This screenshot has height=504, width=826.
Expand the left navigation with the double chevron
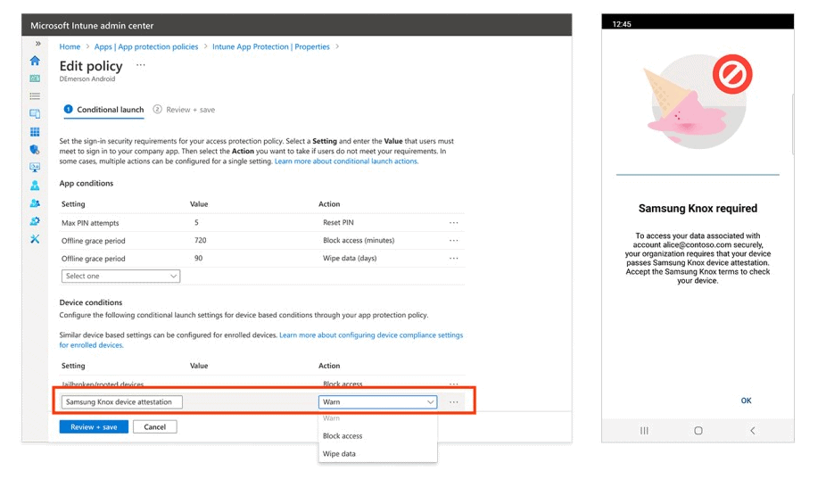(x=37, y=43)
